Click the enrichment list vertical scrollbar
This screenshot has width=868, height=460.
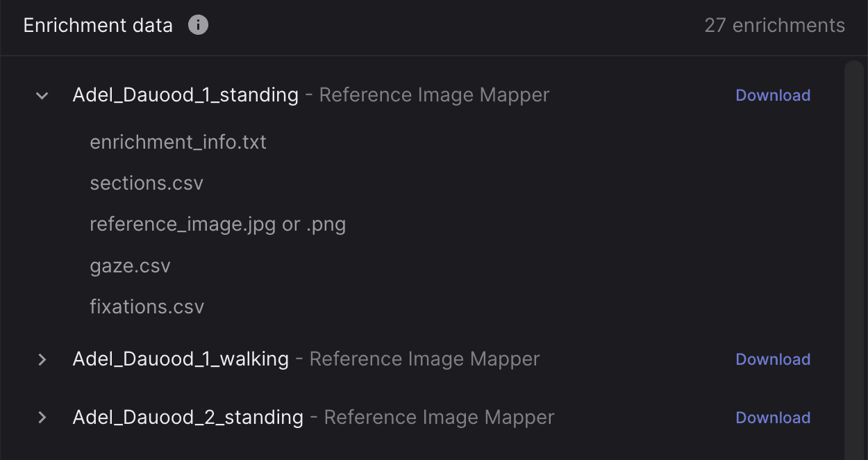point(853,257)
